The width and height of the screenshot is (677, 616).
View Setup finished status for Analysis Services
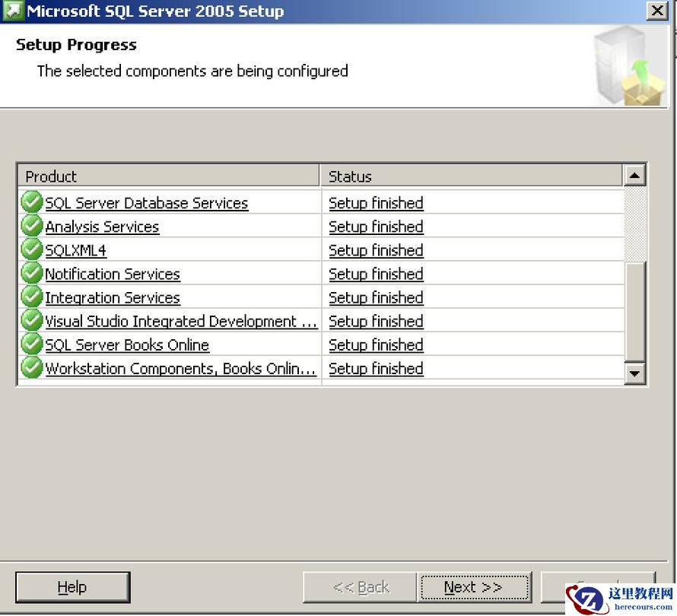pos(376,227)
